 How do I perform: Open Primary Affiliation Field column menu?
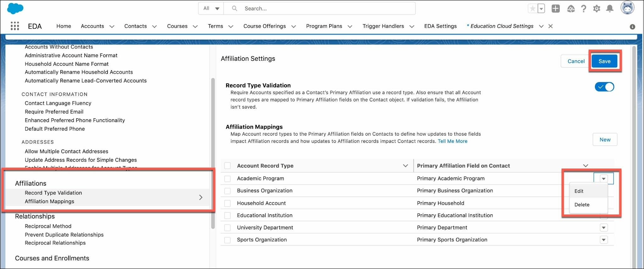click(586, 166)
